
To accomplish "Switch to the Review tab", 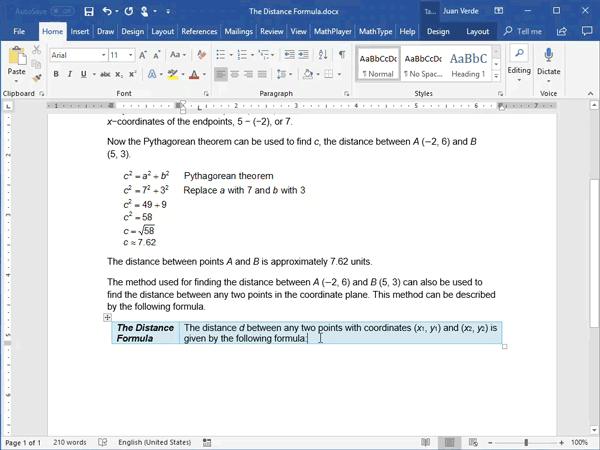I will click(272, 32).
